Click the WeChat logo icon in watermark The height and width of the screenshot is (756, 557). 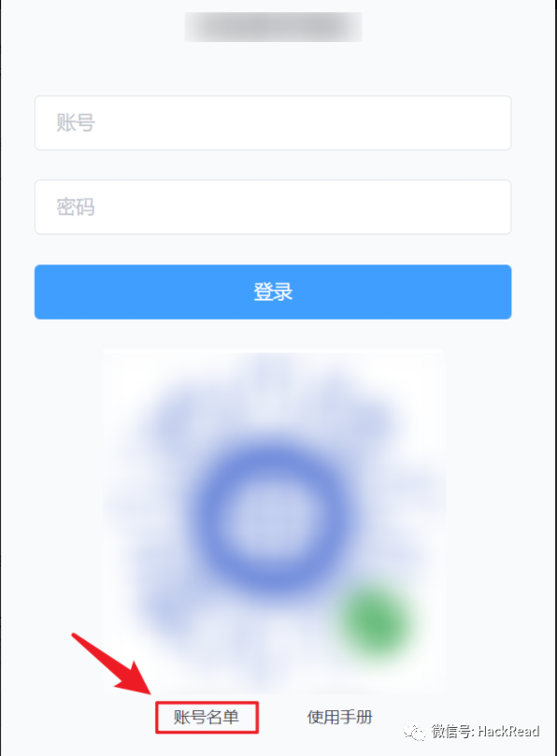[414, 732]
